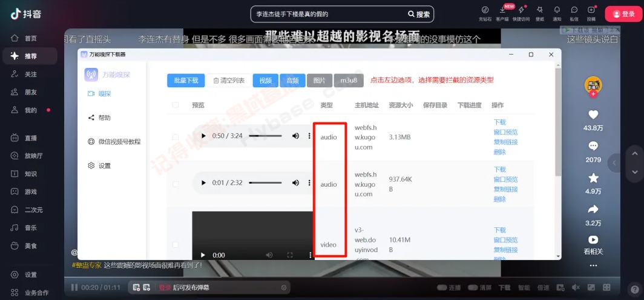Open more options on 2:32 audio player
Viewport: 644px width, 300px height.
[309, 182]
